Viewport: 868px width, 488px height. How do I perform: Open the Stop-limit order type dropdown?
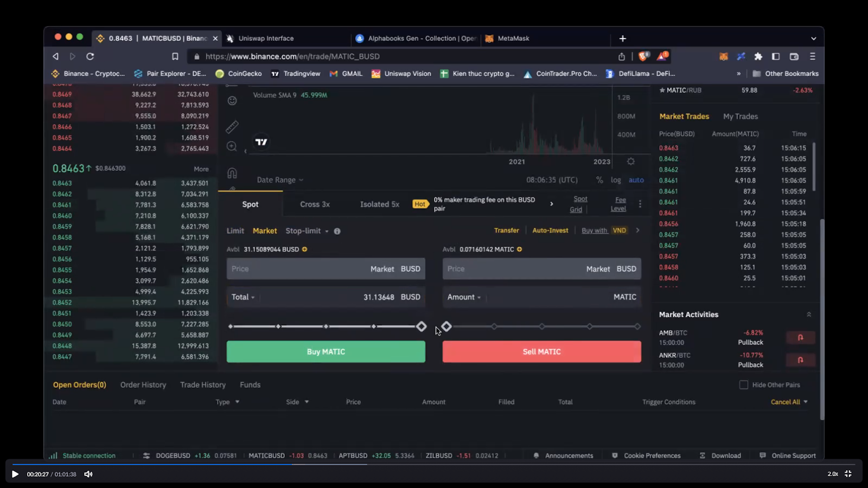coord(307,231)
